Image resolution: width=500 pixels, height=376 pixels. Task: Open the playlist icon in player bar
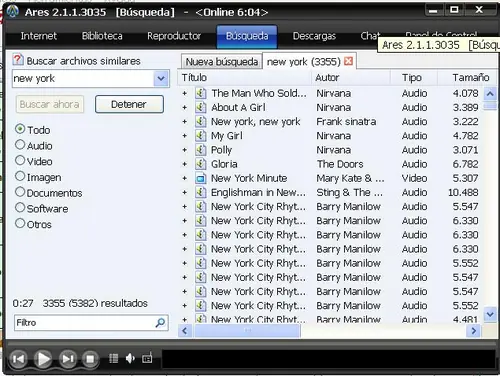(114, 358)
